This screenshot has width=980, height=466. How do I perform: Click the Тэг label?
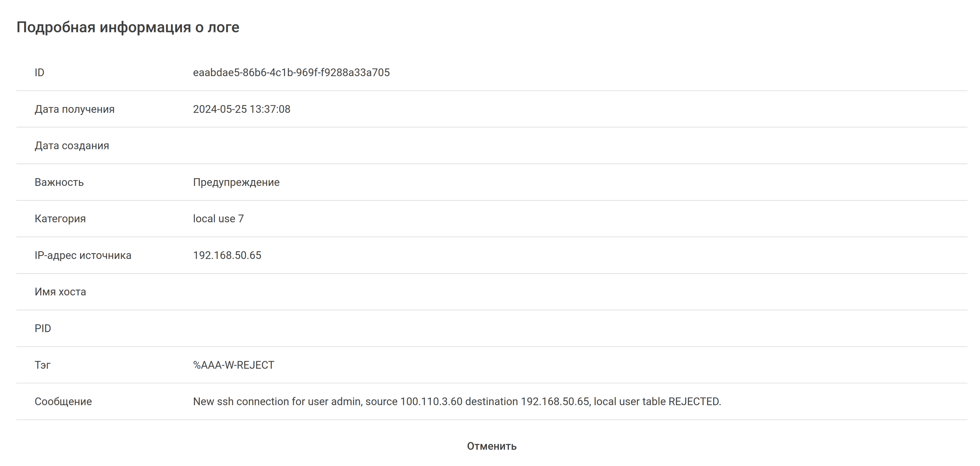(x=42, y=365)
